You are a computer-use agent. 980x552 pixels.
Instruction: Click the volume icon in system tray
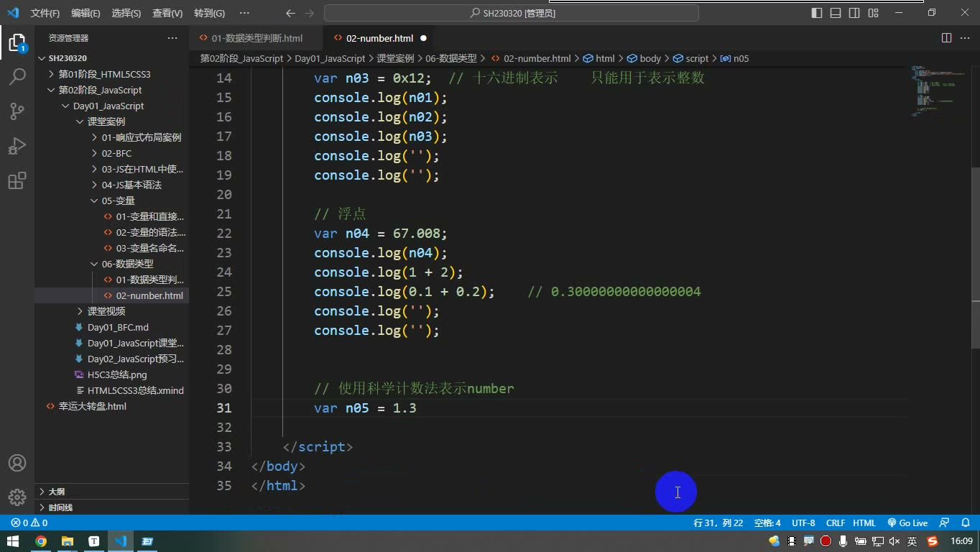895,541
